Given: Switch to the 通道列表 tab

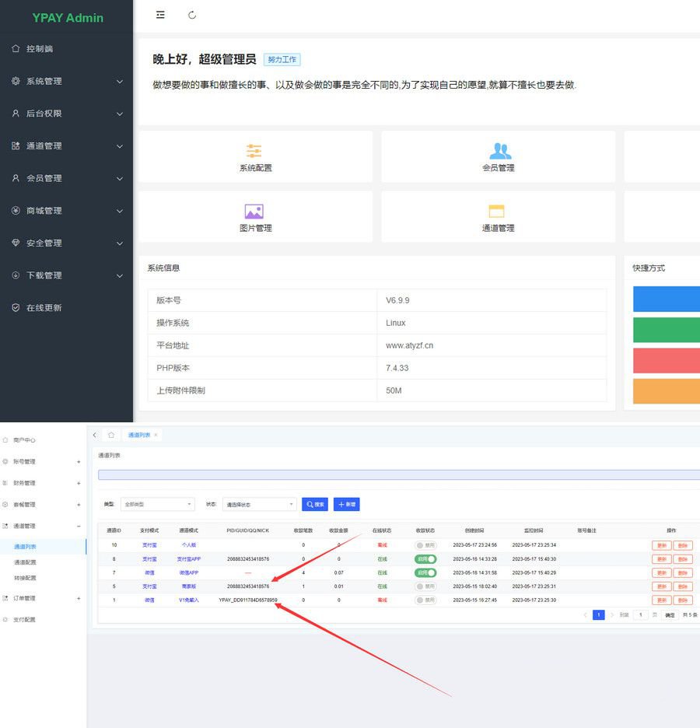Looking at the screenshot, I should pyautogui.click(x=140, y=435).
